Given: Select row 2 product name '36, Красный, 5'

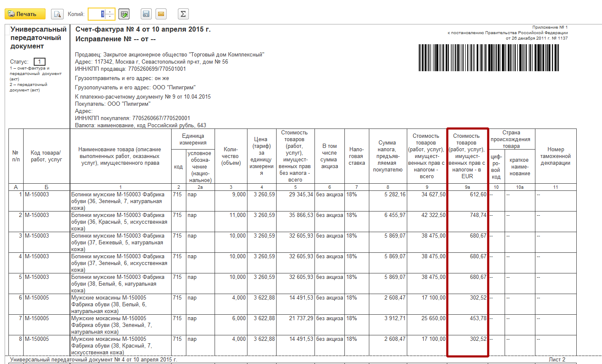Looking at the screenshot, I should point(119,222).
